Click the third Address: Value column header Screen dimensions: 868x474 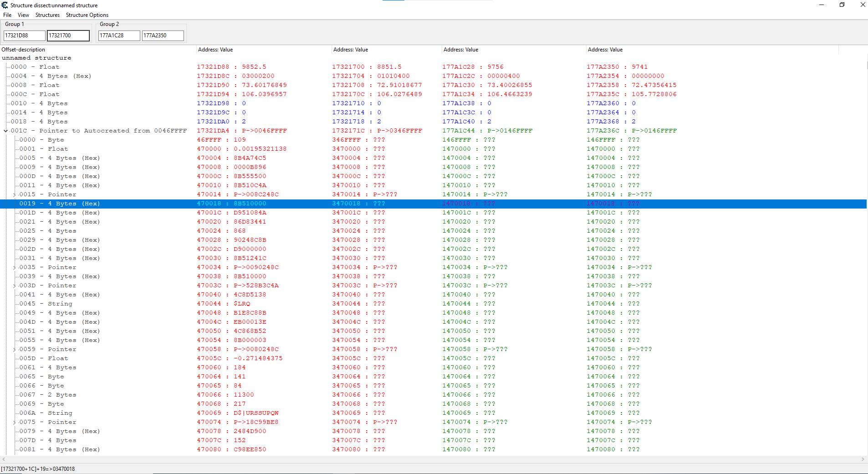(x=514, y=50)
